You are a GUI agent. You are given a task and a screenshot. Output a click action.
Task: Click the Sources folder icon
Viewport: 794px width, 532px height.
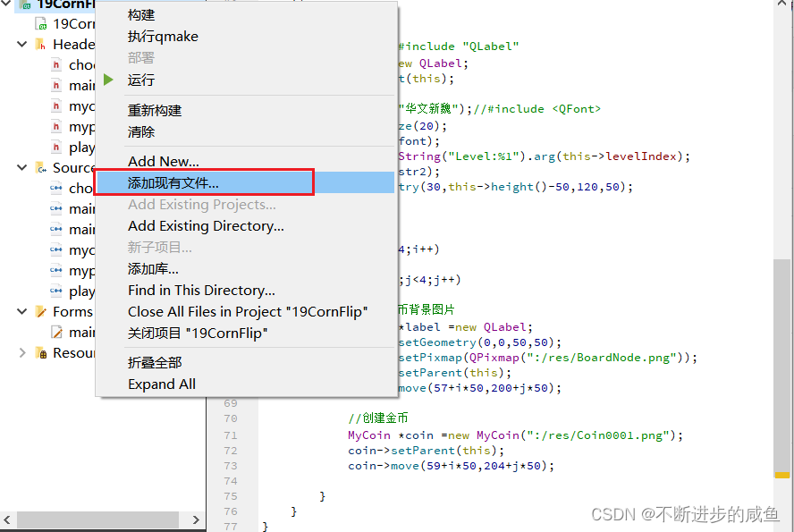pyautogui.click(x=40, y=167)
